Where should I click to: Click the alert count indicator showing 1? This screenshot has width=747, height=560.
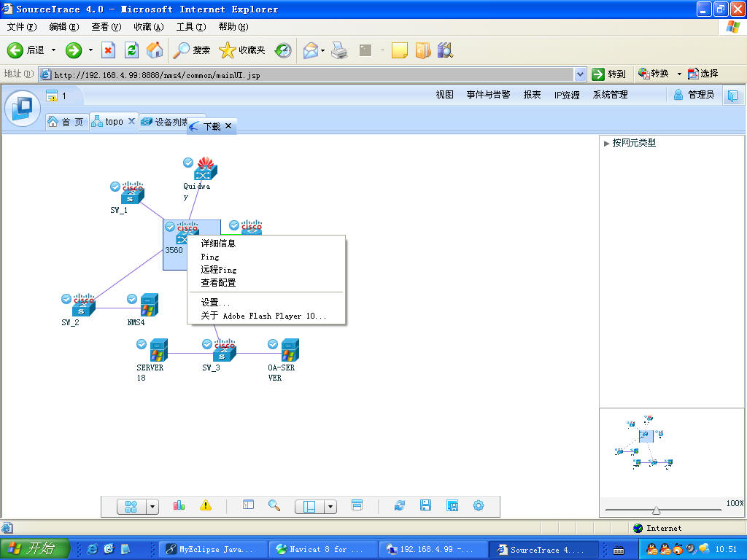(57, 96)
